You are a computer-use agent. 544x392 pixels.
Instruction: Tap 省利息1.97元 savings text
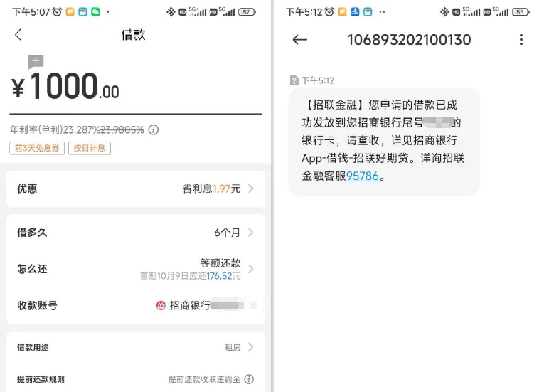tap(211, 189)
